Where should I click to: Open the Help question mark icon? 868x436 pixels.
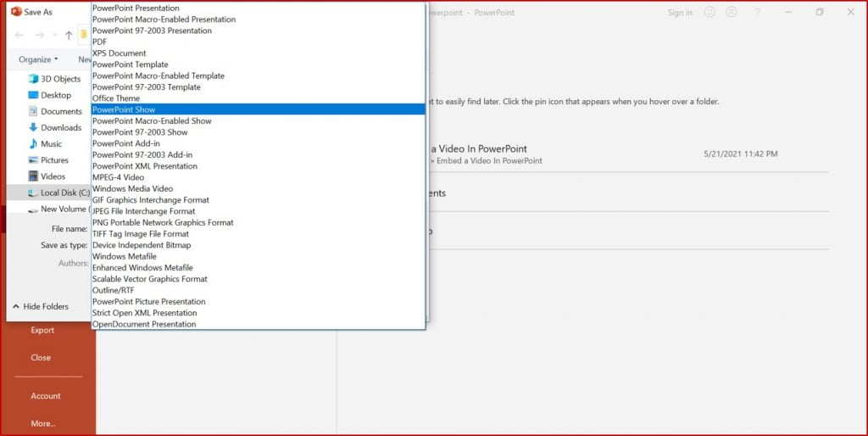click(x=757, y=12)
